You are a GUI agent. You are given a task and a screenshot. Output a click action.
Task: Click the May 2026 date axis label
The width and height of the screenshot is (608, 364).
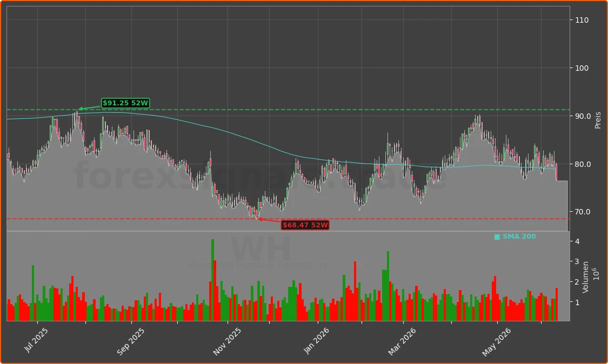pyautogui.click(x=496, y=342)
